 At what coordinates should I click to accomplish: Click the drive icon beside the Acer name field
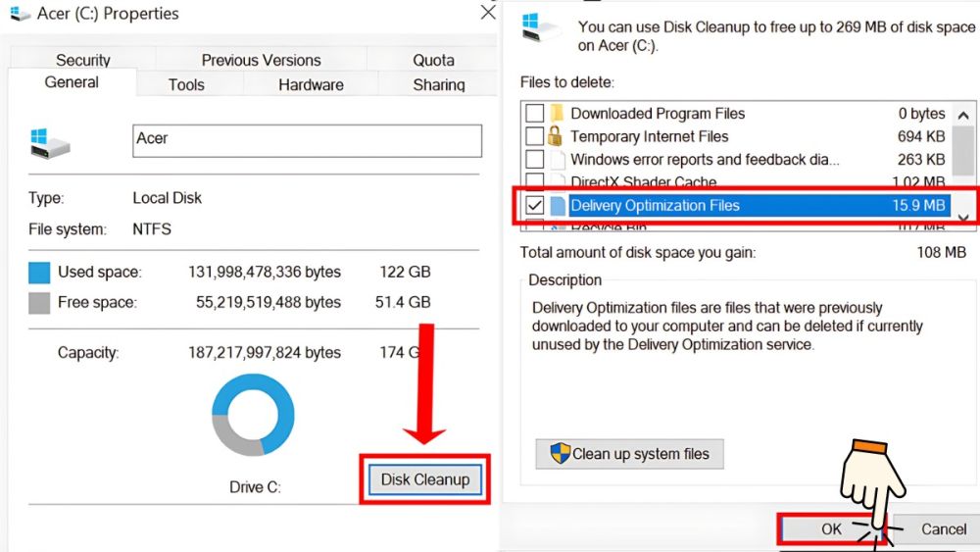50,143
